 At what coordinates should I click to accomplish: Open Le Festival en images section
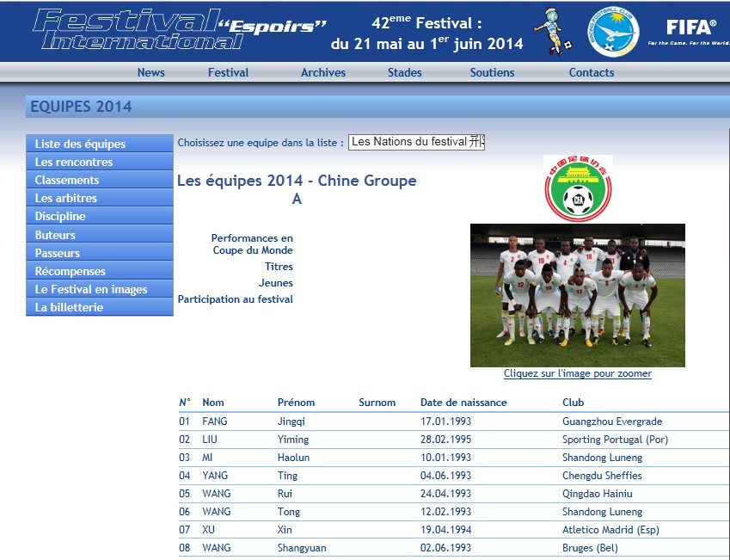(x=91, y=290)
